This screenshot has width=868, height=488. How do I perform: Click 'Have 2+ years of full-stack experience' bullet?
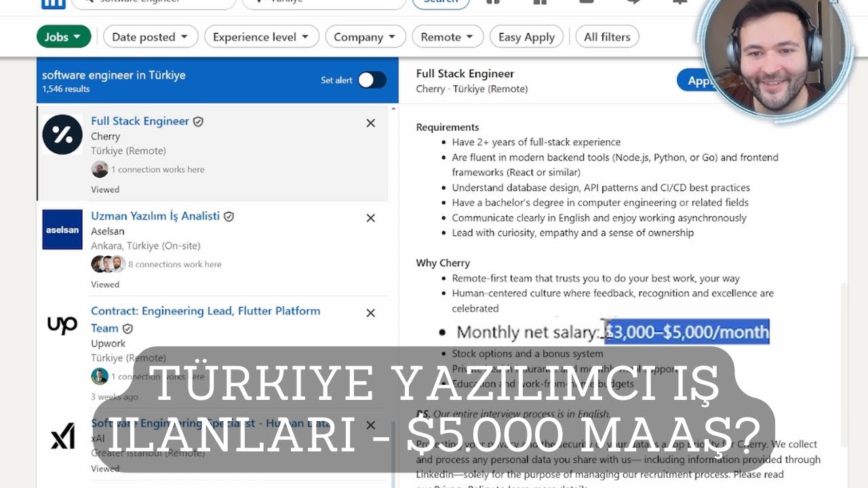[536, 142]
